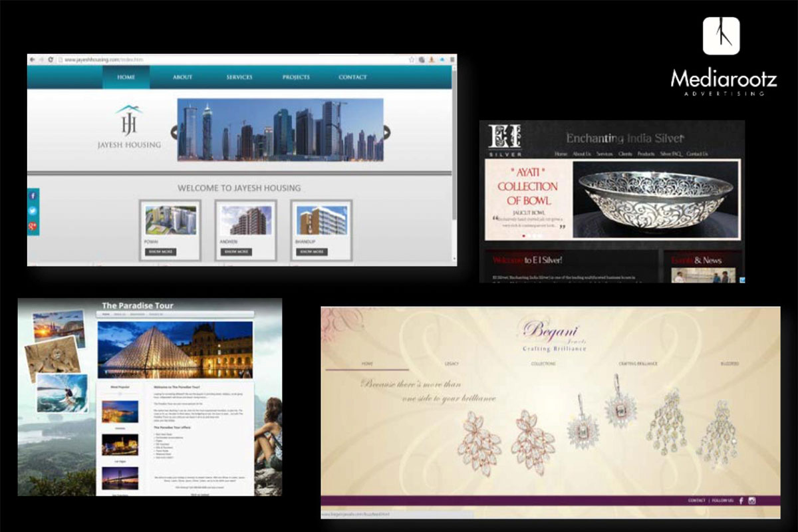Click the Facebook icon in the Begani footer

pos(741,500)
